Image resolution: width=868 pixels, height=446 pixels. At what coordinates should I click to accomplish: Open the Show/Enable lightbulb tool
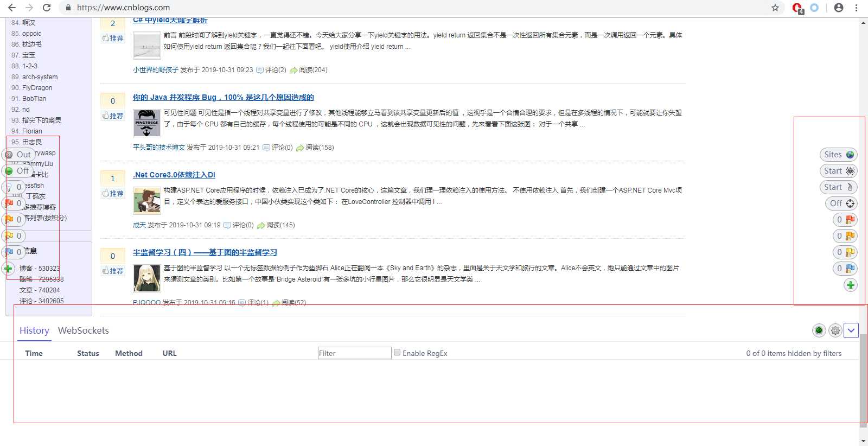[14, 187]
